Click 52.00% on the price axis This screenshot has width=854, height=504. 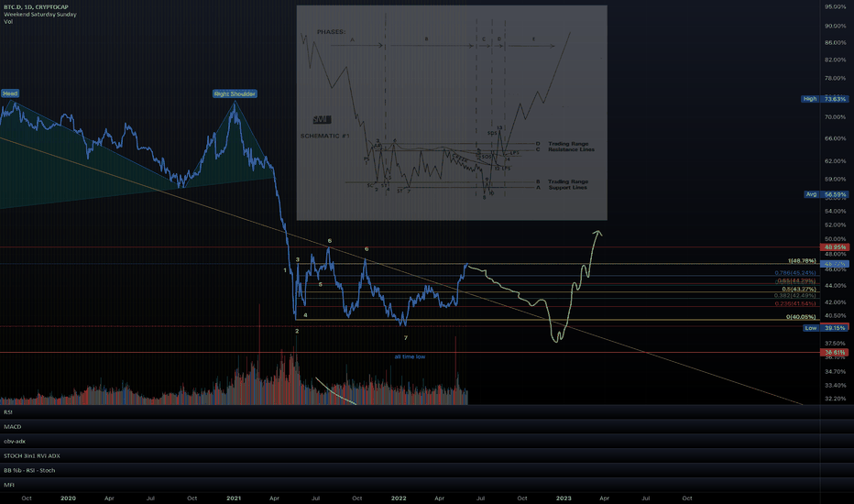[x=835, y=225]
